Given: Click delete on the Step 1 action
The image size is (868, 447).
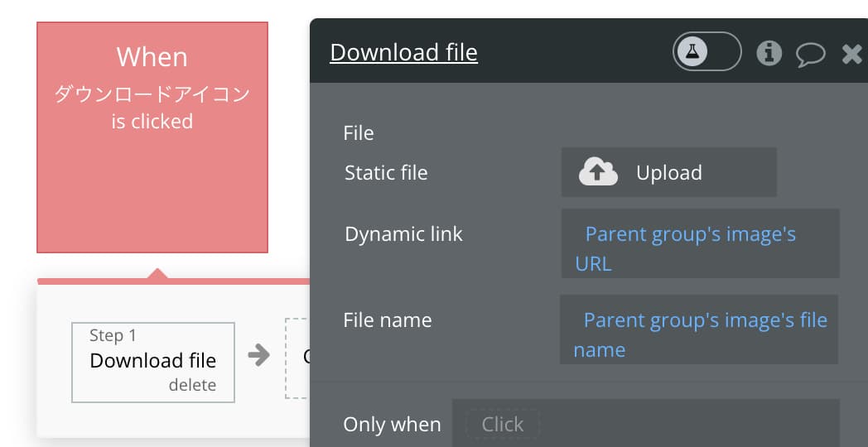Looking at the screenshot, I should tap(192, 385).
